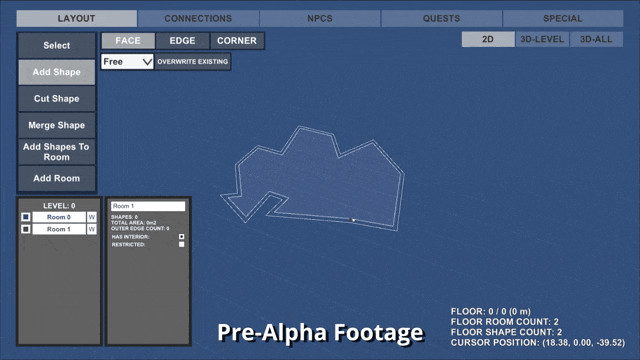
Task: Switch to Edge selection mode
Action: (x=182, y=41)
